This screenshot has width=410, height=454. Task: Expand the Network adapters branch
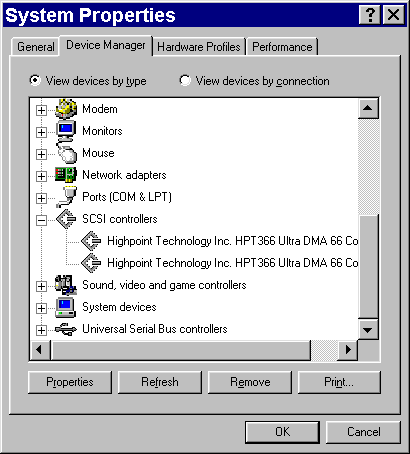click(41, 176)
